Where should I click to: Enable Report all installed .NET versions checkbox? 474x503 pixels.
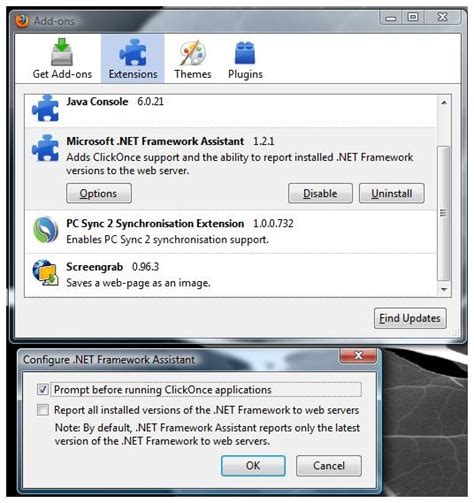click(x=43, y=410)
